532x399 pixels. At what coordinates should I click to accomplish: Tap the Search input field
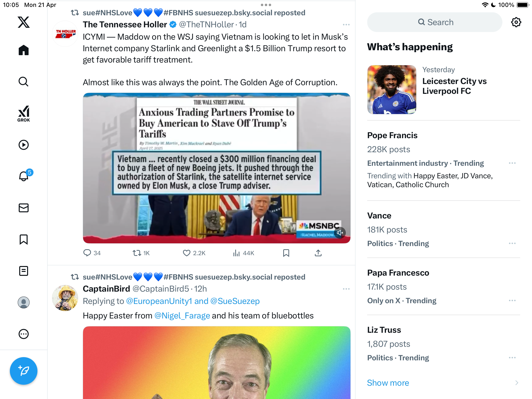click(435, 22)
